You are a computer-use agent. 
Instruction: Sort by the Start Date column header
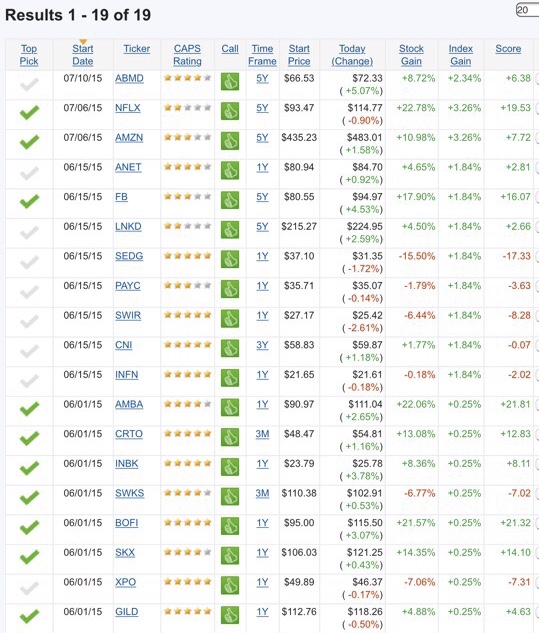point(83,54)
